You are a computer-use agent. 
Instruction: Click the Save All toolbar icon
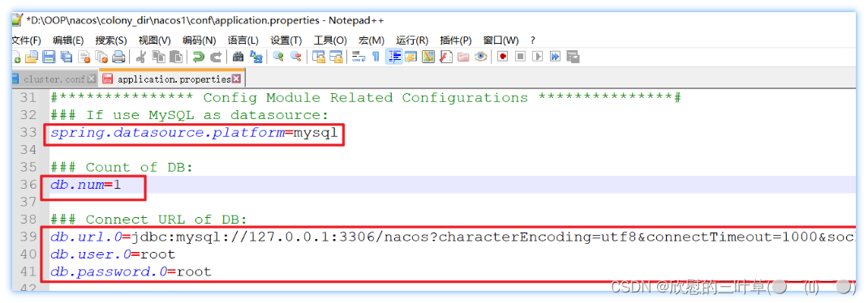click(67, 57)
